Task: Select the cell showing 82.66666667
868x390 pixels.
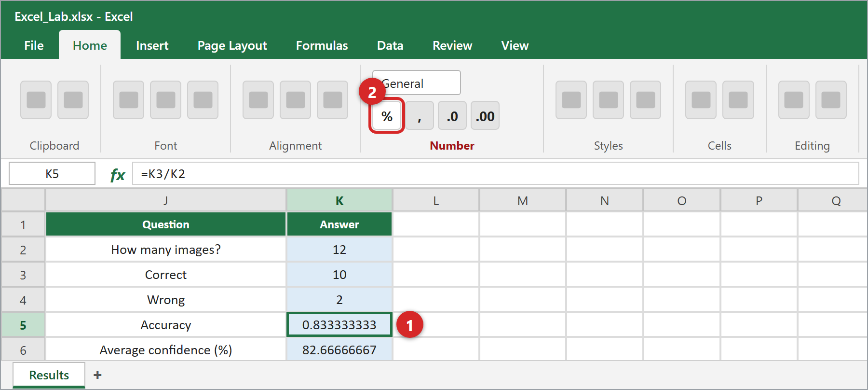Action: [339, 349]
